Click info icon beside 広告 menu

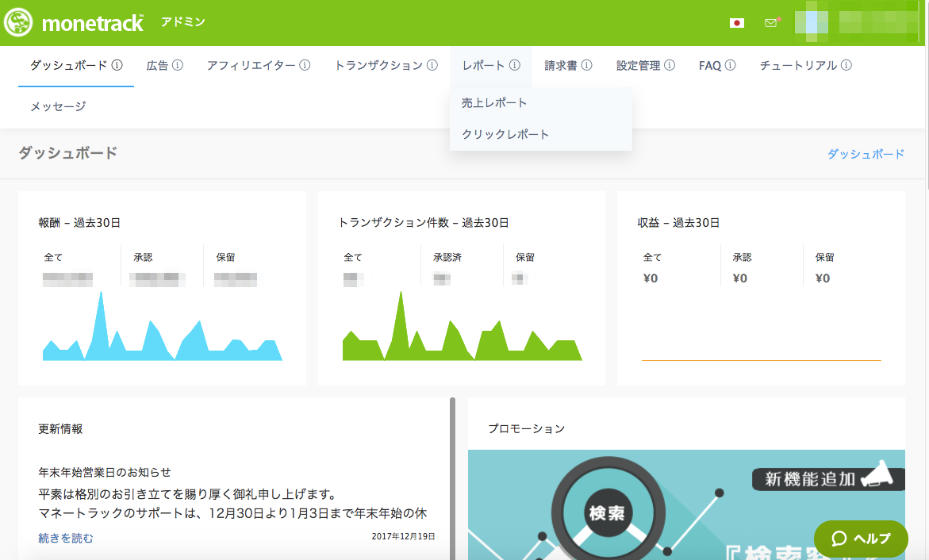pyautogui.click(x=178, y=66)
